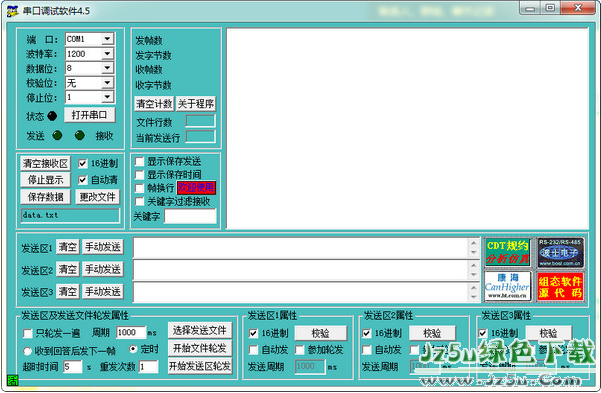
Task: Click the 发送区1 scrollbar down arrow
Action: (473, 253)
